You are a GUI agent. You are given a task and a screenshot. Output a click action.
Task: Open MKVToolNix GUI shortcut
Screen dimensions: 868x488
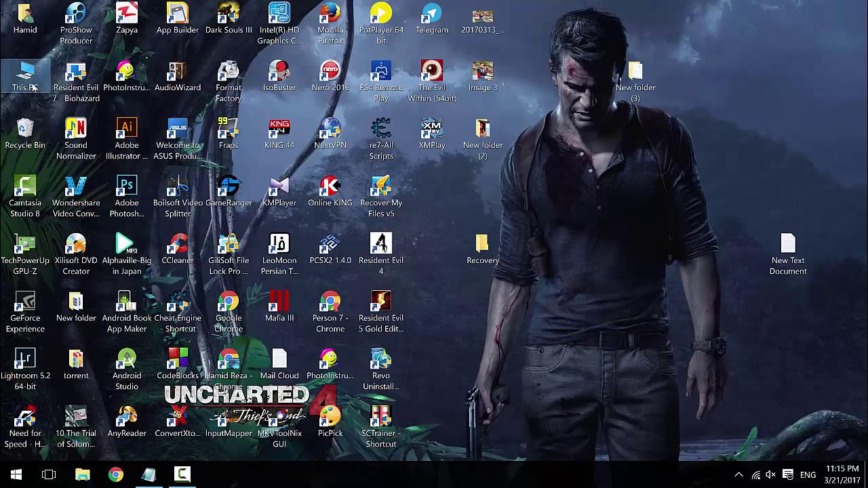(x=279, y=426)
